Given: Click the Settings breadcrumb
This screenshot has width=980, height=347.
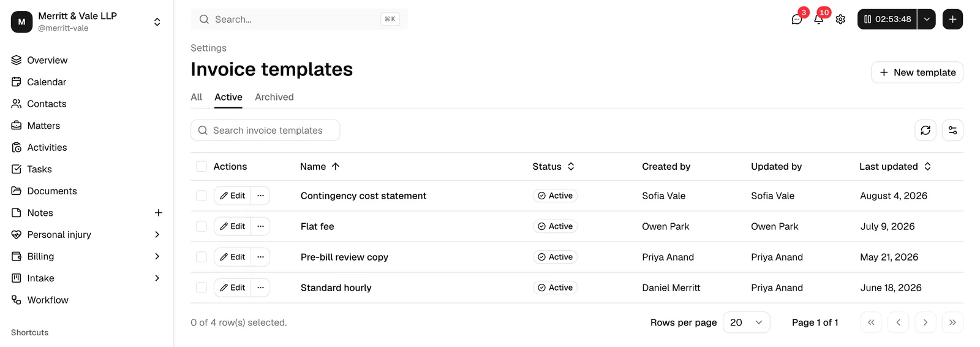Looking at the screenshot, I should point(208,48).
